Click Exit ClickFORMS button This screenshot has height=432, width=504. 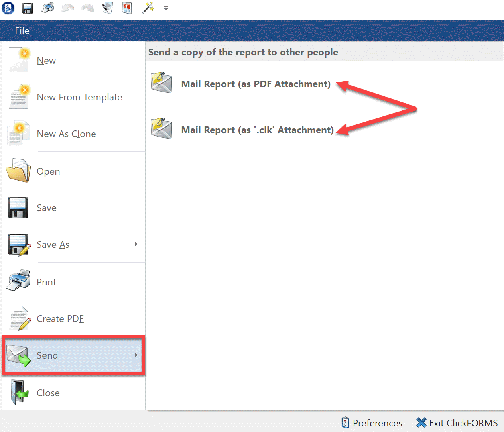point(457,423)
